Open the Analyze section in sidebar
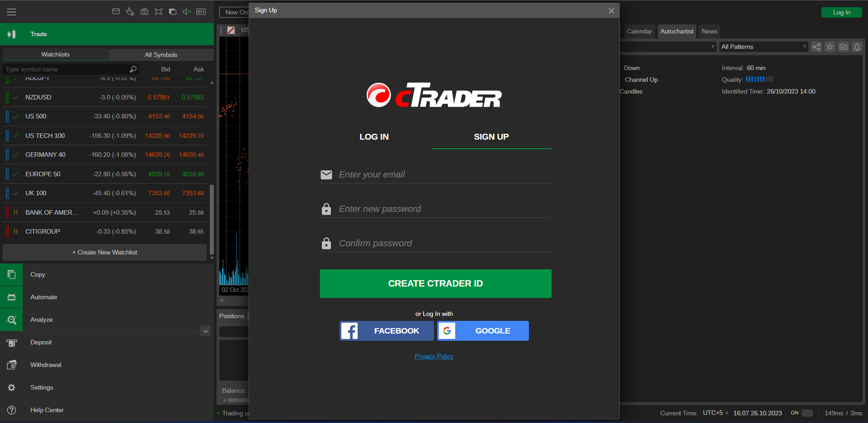The height and width of the screenshot is (423, 868). click(41, 320)
